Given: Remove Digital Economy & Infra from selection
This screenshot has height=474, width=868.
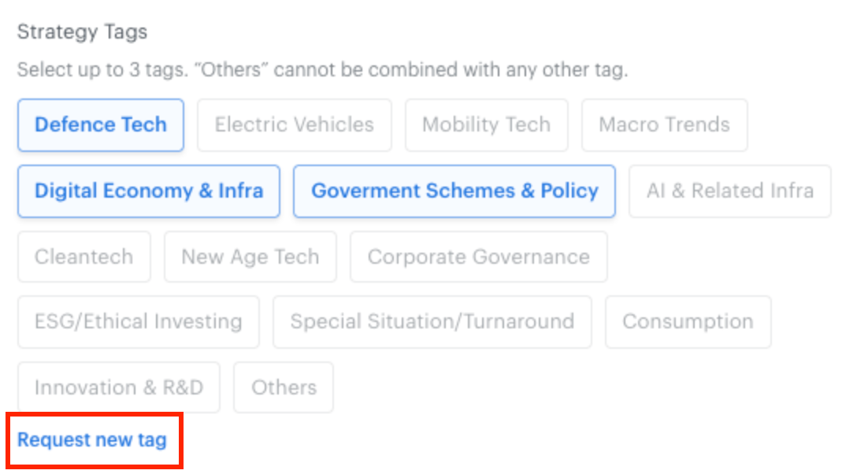Looking at the screenshot, I should click(x=149, y=191).
